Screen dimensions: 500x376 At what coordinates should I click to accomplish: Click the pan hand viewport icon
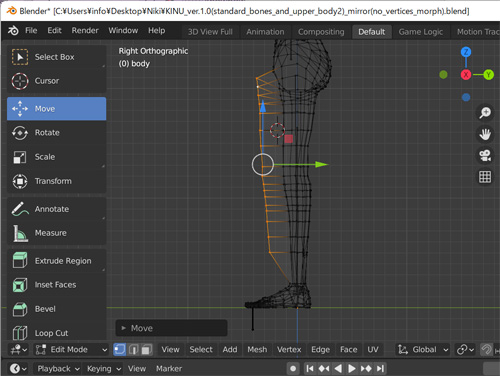pos(485,134)
